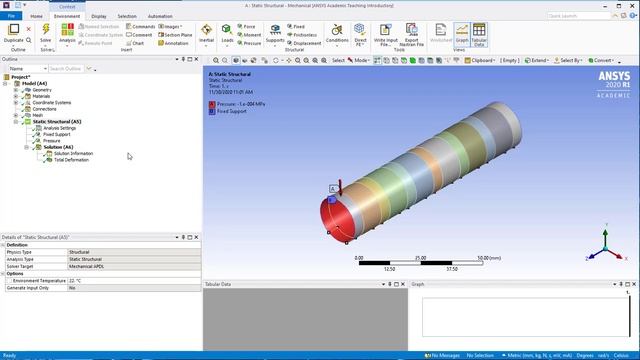The height and width of the screenshot is (360, 640).
Task: Insert an Annotation
Action: (173, 43)
